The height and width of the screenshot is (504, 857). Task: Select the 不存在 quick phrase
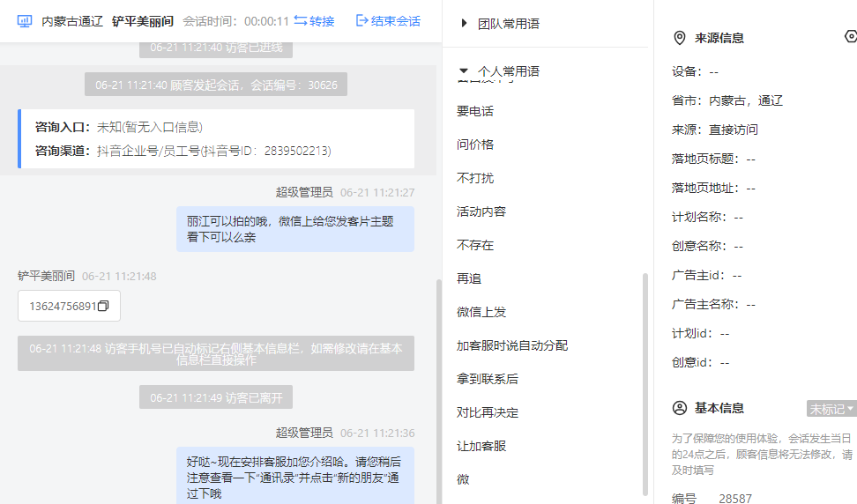click(475, 245)
